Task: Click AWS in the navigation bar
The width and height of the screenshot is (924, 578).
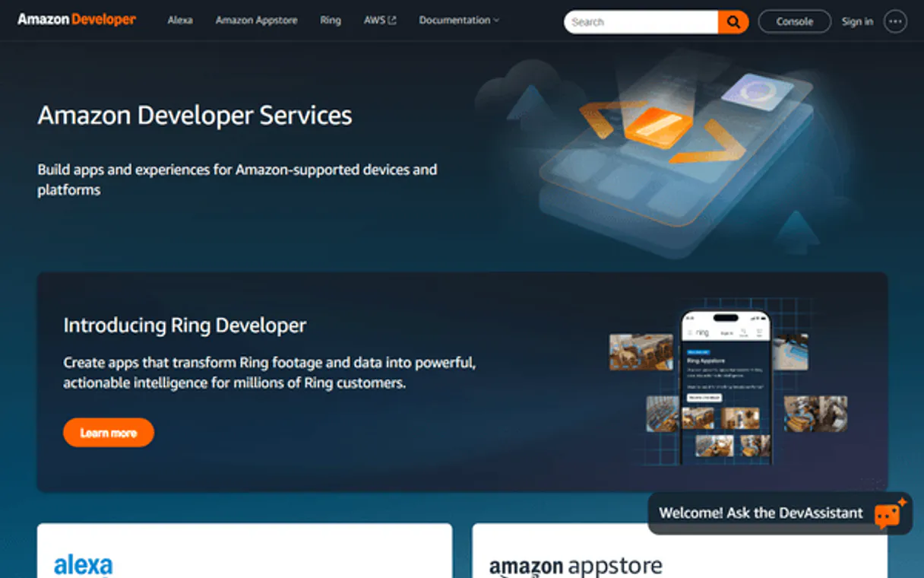Action: [x=375, y=21]
